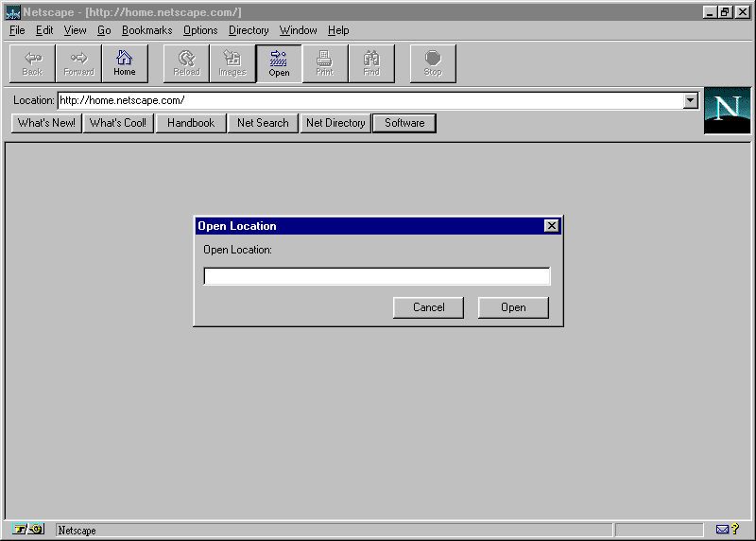Click the Open toolbar icon
756x541 pixels.
[279, 63]
